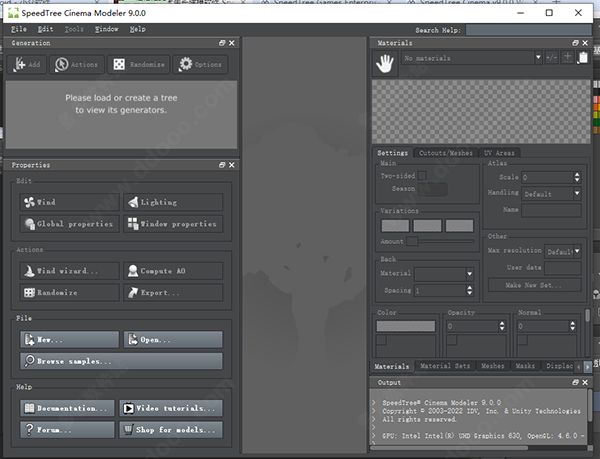Click Browse samples...

coord(121,361)
